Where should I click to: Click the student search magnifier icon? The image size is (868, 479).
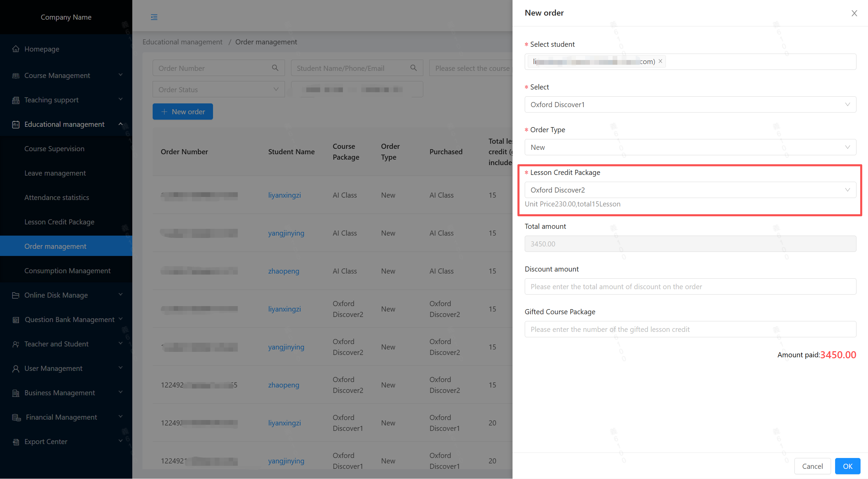[x=413, y=68]
